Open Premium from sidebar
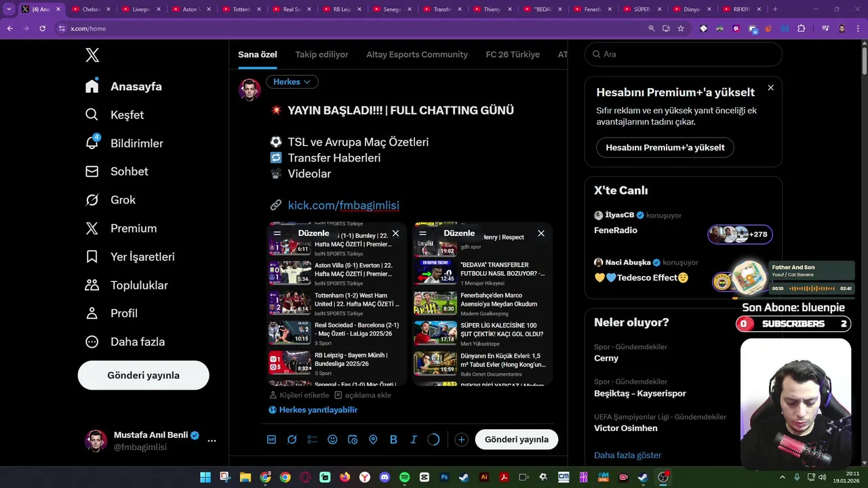868x488 pixels. click(121, 228)
